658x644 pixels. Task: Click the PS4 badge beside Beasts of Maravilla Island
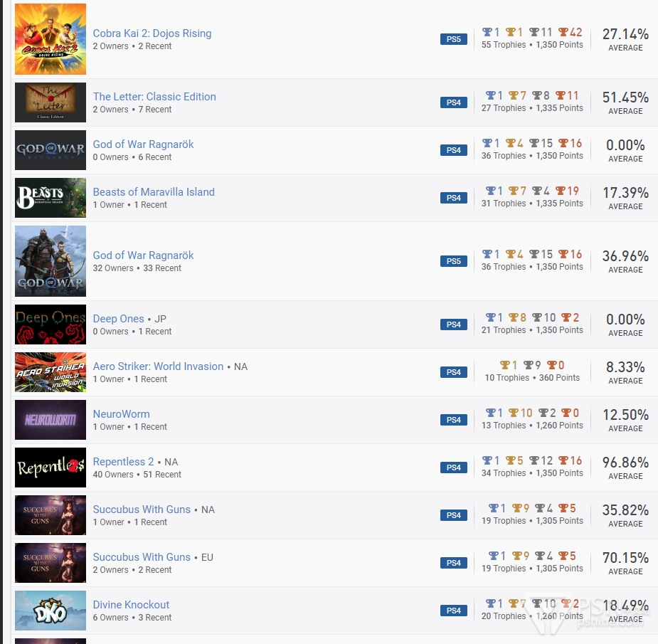[x=454, y=198]
